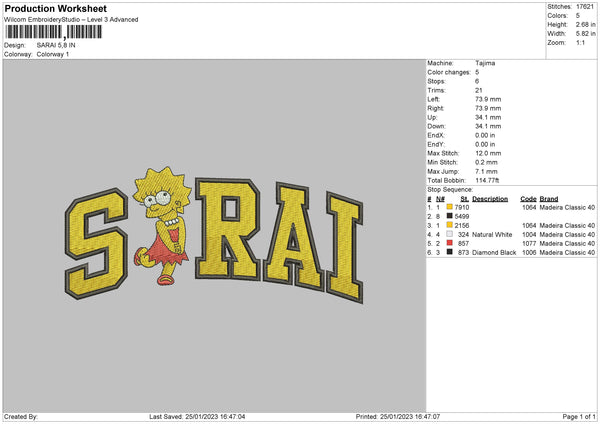Click the yellow swatch beside stitch count 7910

pyautogui.click(x=449, y=207)
